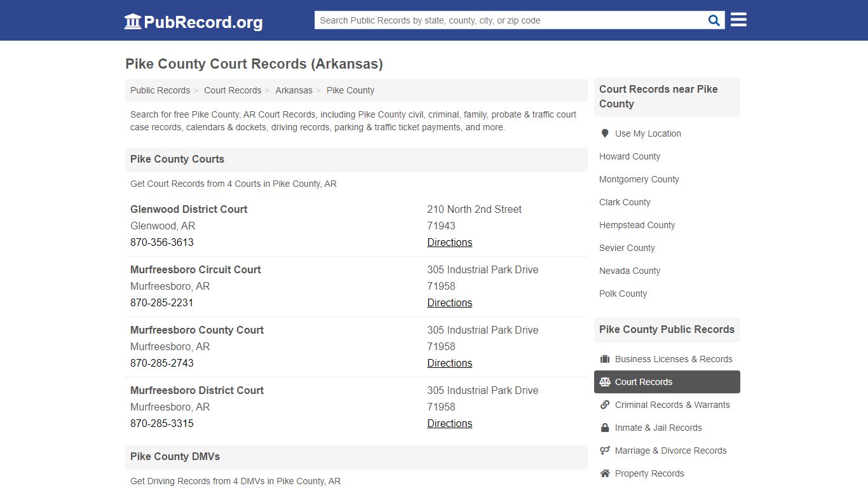
Task: Click the search magnifier icon
Action: [x=714, y=20]
